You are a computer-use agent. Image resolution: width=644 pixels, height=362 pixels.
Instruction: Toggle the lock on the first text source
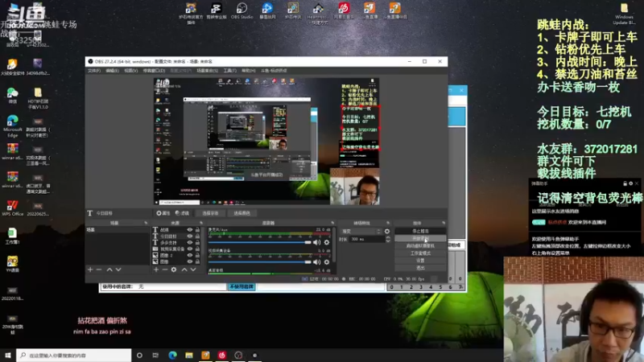197,230
